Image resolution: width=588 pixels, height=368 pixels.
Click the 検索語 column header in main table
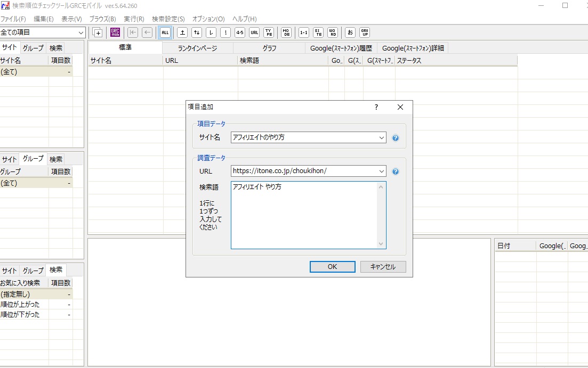pos(283,61)
